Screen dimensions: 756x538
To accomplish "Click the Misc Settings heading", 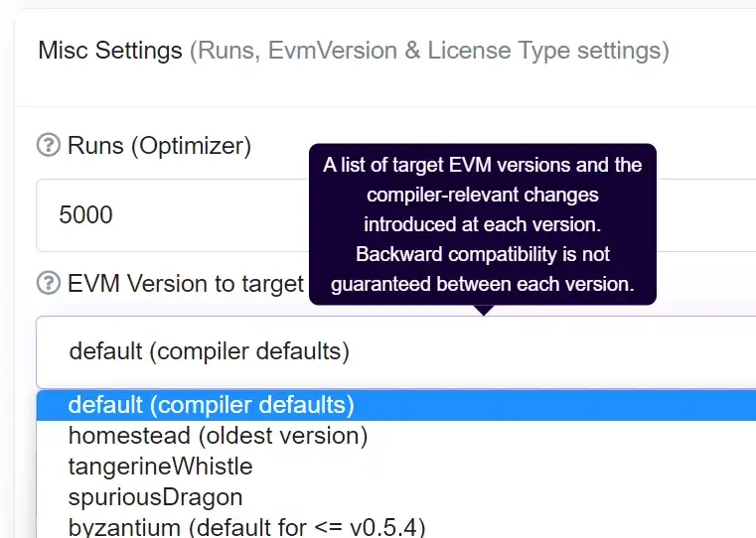I will pos(110,51).
